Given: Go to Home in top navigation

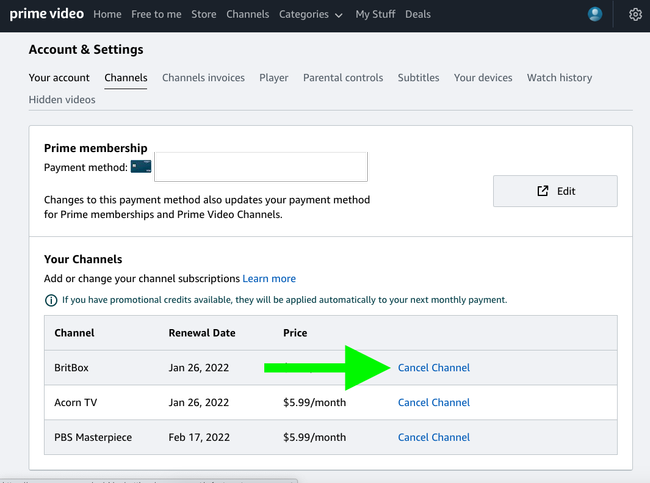Looking at the screenshot, I should (107, 15).
